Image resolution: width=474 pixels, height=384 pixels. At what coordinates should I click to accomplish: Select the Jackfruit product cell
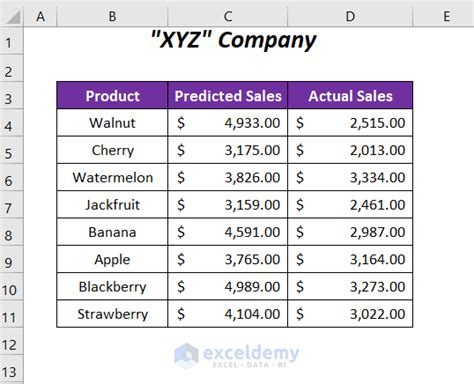pos(112,205)
